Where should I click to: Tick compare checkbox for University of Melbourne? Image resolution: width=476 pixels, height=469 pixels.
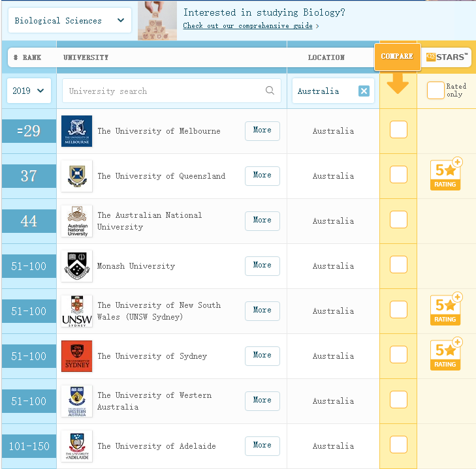(398, 130)
